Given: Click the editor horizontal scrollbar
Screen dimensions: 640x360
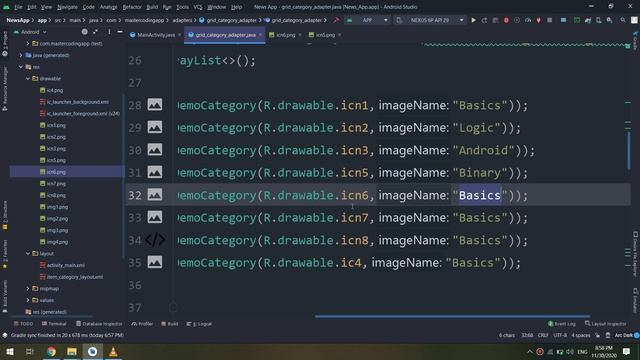Looking at the screenshot, I should point(452,316).
